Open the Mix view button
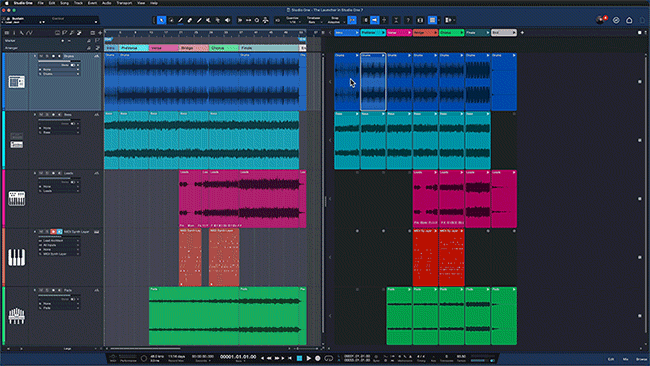 [x=626, y=359]
